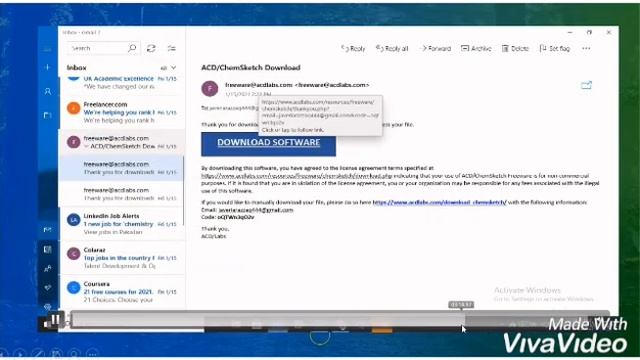Open the Folders icon in sidebar
Screen dimensions: 640x360
pos(48,115)
